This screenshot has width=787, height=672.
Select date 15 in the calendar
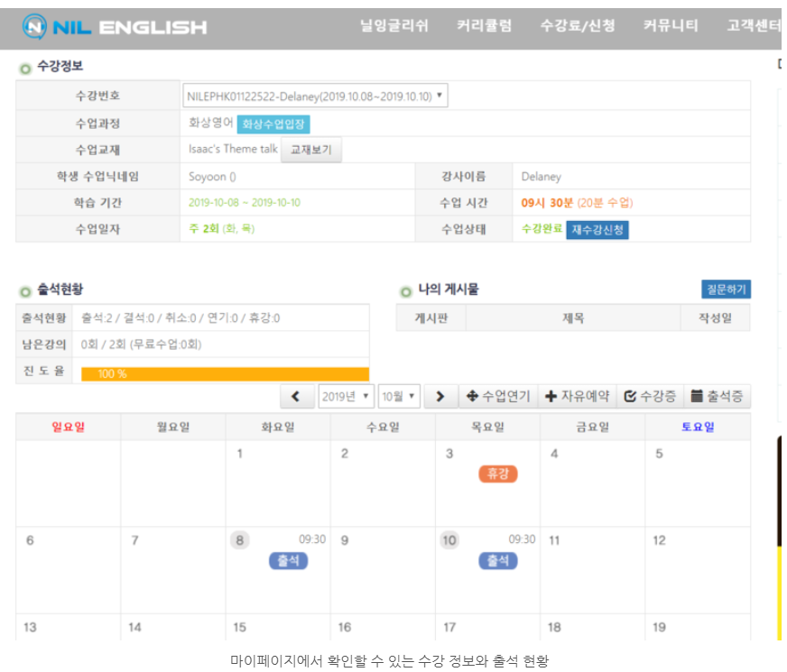pyautogui.click(x=239, y=627)
